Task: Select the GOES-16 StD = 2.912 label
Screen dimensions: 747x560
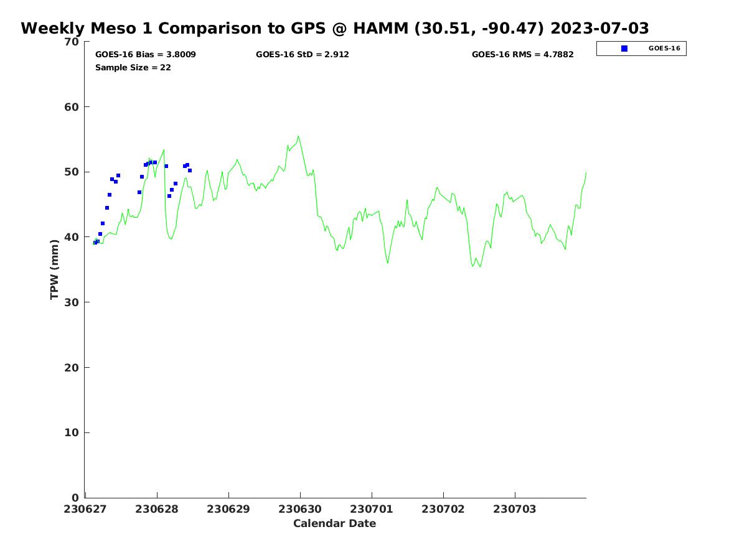Action: pos(302,55)
